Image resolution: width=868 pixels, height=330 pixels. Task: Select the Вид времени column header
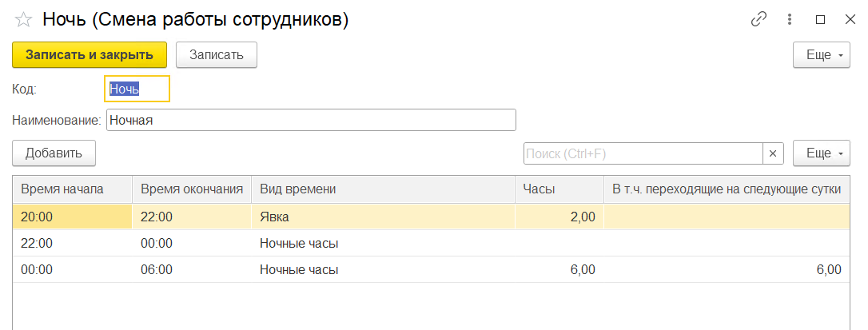click(x=383, y=189)
